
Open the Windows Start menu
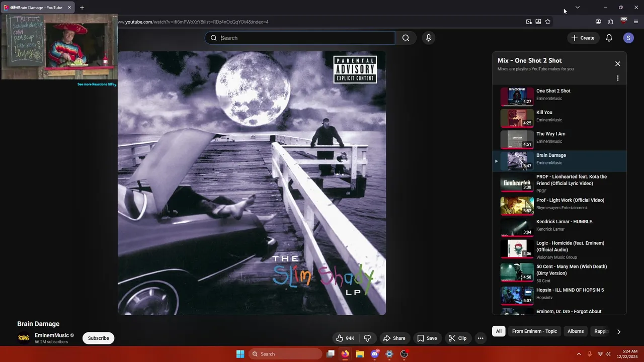point(240,354)
